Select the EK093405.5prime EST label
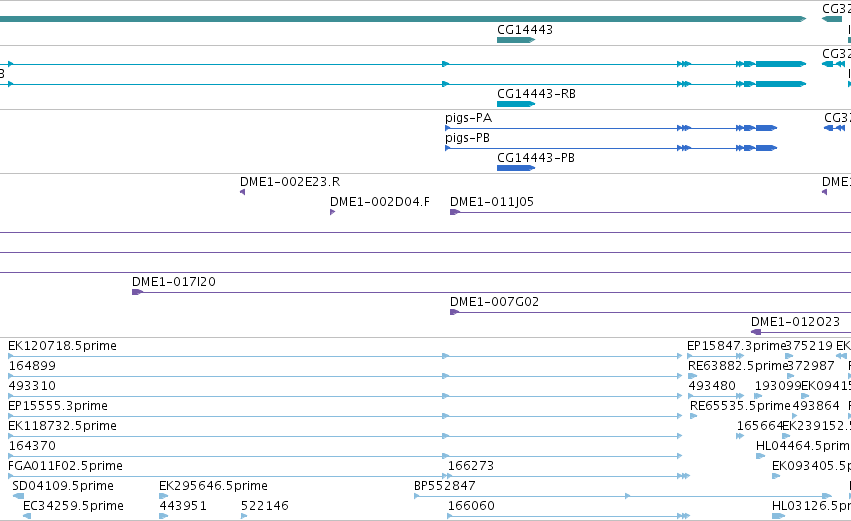The height and width of the screenshot is (521, 851). coord(811,466)
